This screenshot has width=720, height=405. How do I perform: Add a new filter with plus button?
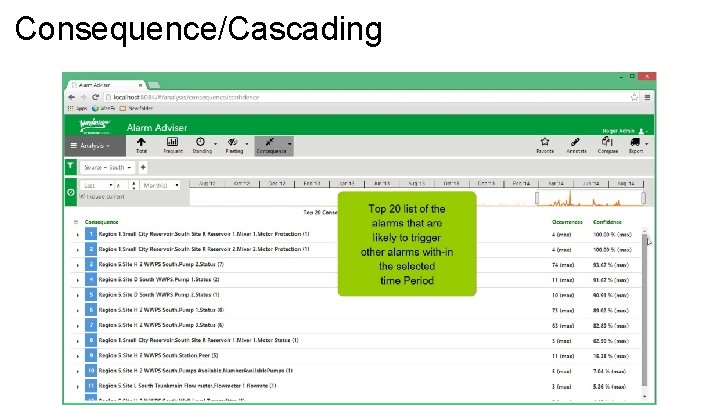143,168
